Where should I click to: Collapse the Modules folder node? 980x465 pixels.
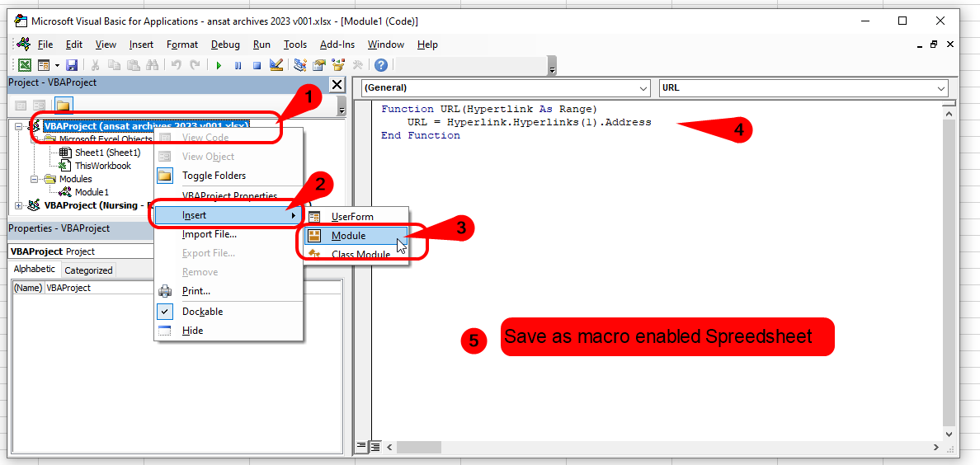click(x=36, y=179)
